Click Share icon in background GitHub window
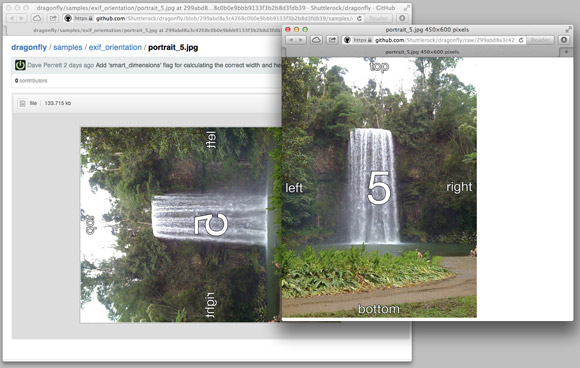 click(x=53, y=18)
